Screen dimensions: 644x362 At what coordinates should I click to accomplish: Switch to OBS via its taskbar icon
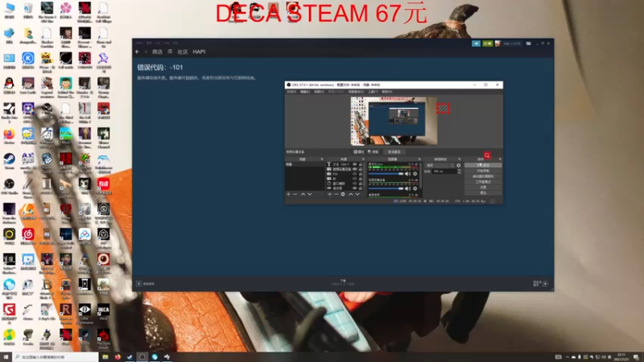pos(142,357)
